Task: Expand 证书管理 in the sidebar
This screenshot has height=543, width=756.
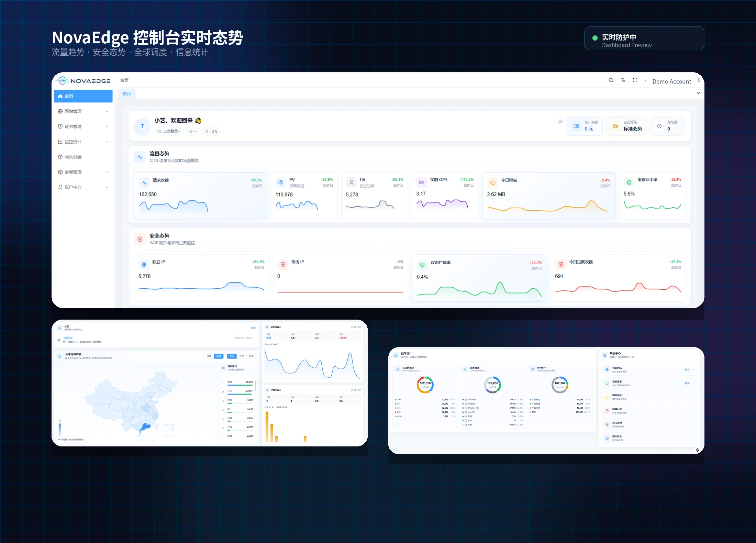Action: (x=83, y=126)
